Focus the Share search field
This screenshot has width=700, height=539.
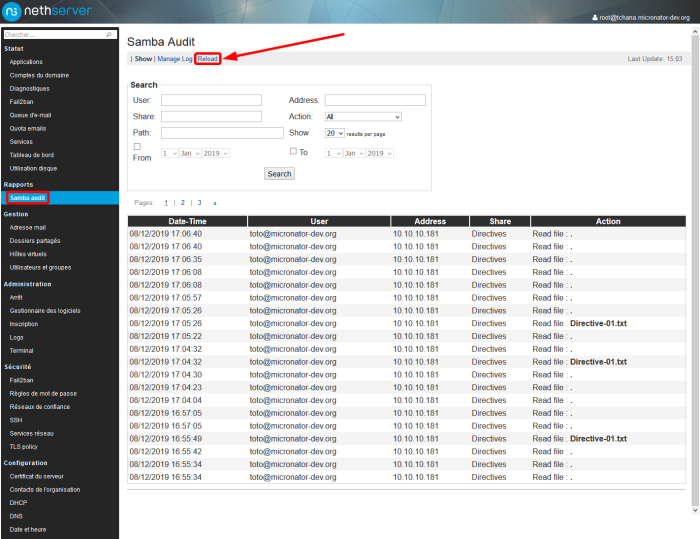[x=211, y=117]
